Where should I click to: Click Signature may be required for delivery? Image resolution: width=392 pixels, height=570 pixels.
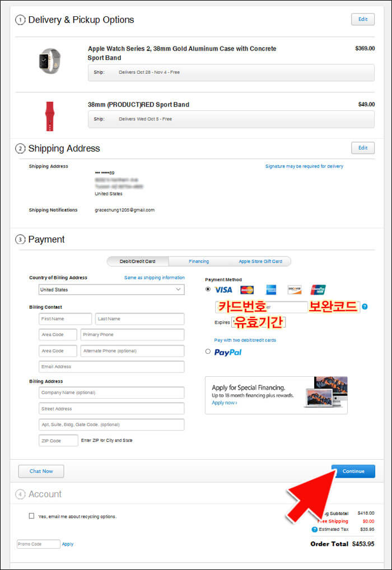click(x=304, y=166)
